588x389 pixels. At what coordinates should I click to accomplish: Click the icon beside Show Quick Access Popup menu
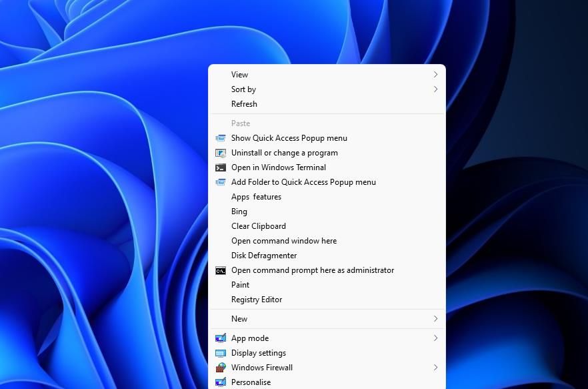coord(221,138)
